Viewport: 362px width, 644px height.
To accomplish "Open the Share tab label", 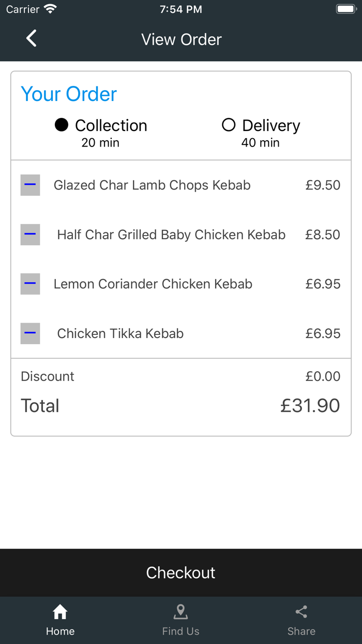I will (x=301, y=631).
